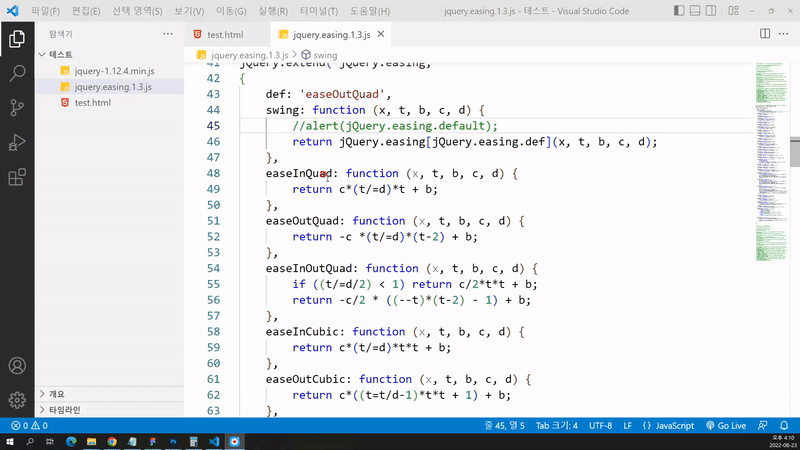Toggle the bottom panel layout button
The height and width of the screenshot is (450, 800).
tap(695, 11)
